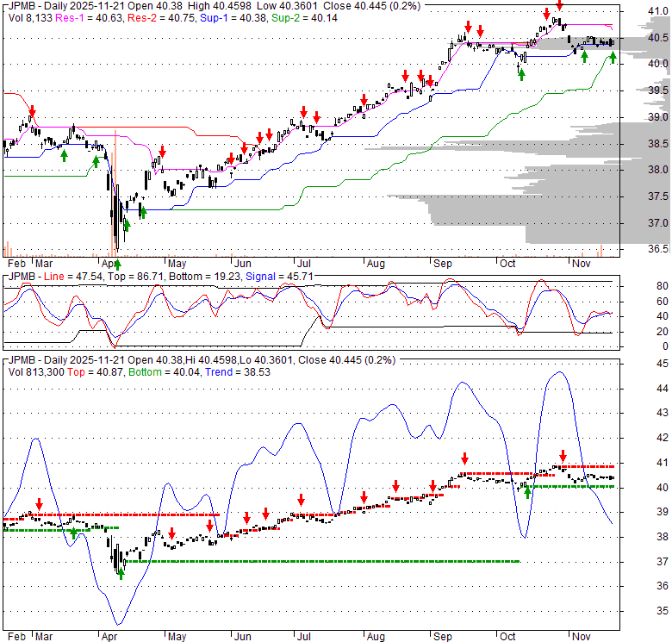The width and height of the screenshot is (672, 642).
Task: Click the red arrow in September on bottom chart
Action: [x=464, y=458]
